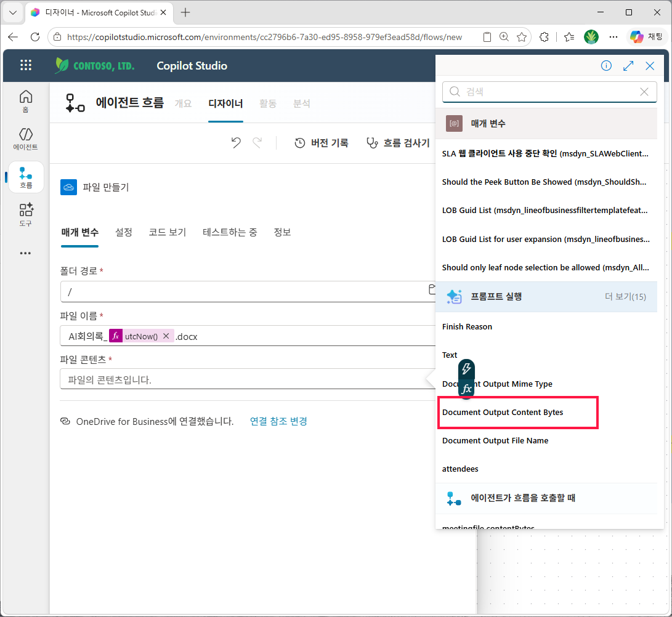Collapse the 매개 변수 section header
672x617 pixels.
pyautogui.click(x=546, y=123)
